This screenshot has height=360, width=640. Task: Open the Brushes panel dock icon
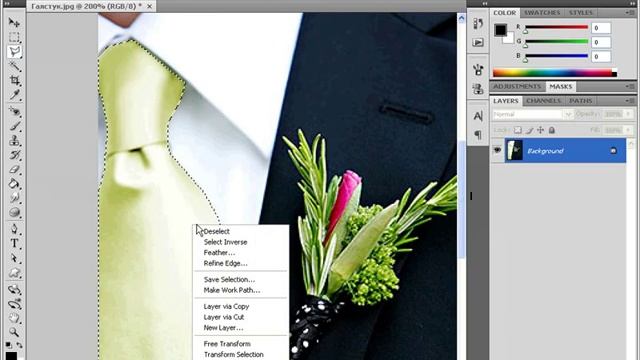click(478, 69)
